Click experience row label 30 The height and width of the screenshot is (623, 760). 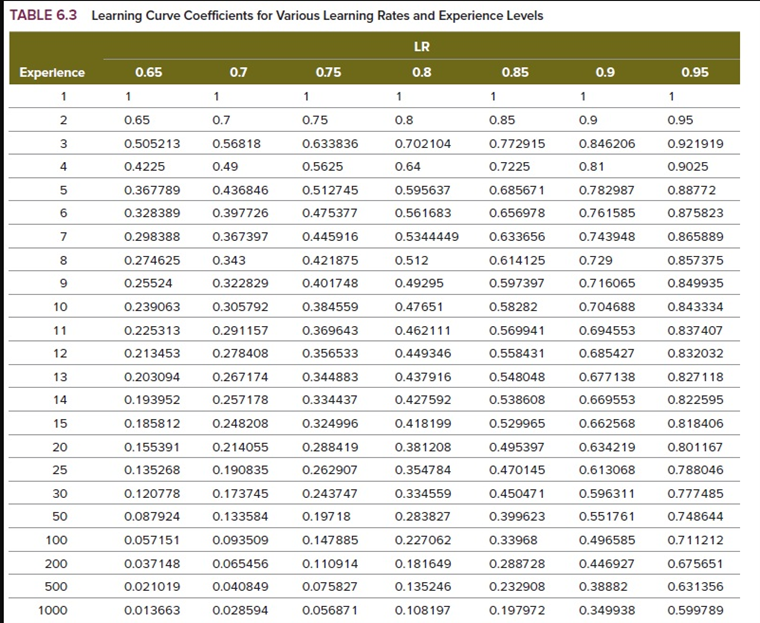[60, 494]
